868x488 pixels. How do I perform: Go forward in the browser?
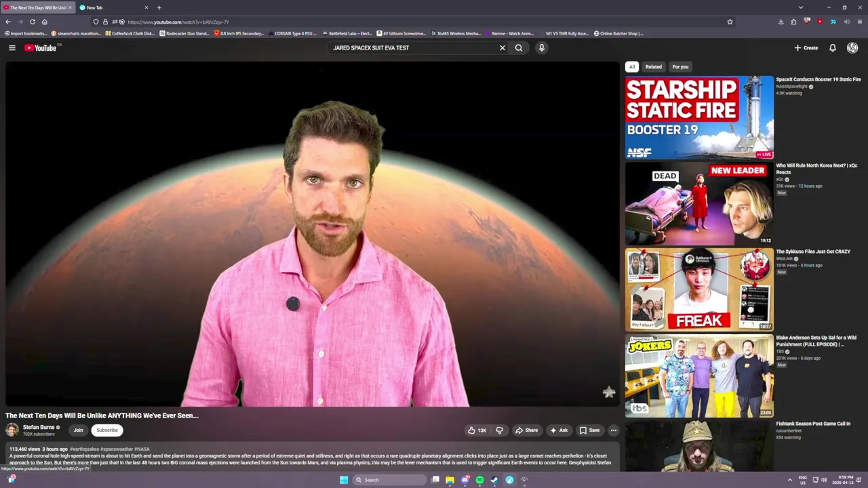pyautogui.click(x=20, y=22)
